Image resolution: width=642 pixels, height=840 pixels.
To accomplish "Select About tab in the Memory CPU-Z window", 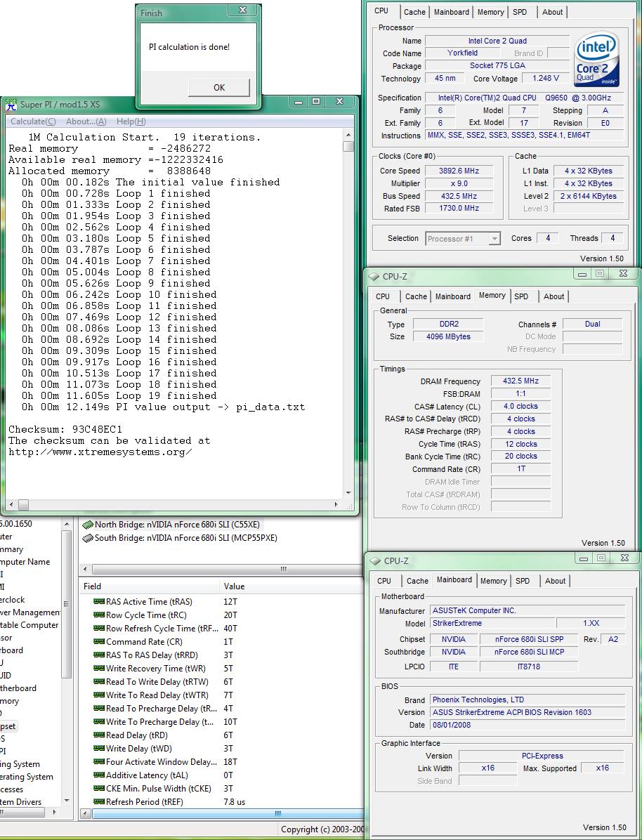I will pyautogui.click(x=553, y=296).
